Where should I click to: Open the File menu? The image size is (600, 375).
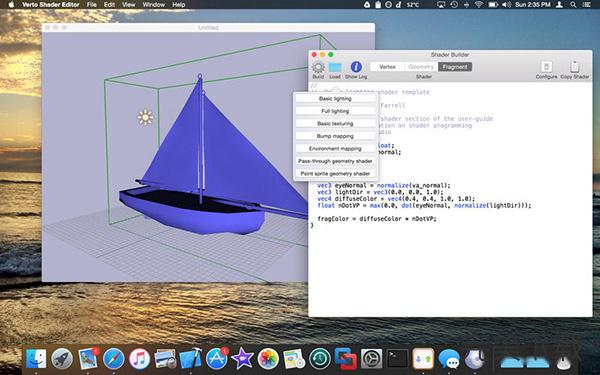(x=91, y=5)
